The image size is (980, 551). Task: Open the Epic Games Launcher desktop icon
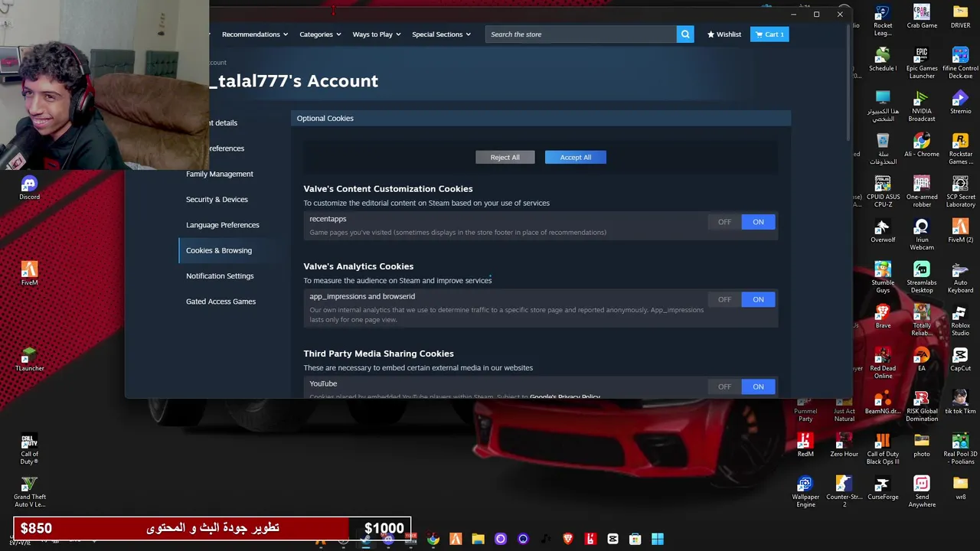[922, 64]
